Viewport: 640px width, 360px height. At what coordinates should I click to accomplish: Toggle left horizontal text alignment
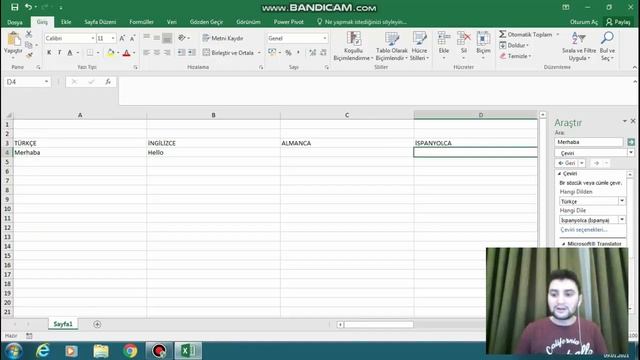coord(147,53)
